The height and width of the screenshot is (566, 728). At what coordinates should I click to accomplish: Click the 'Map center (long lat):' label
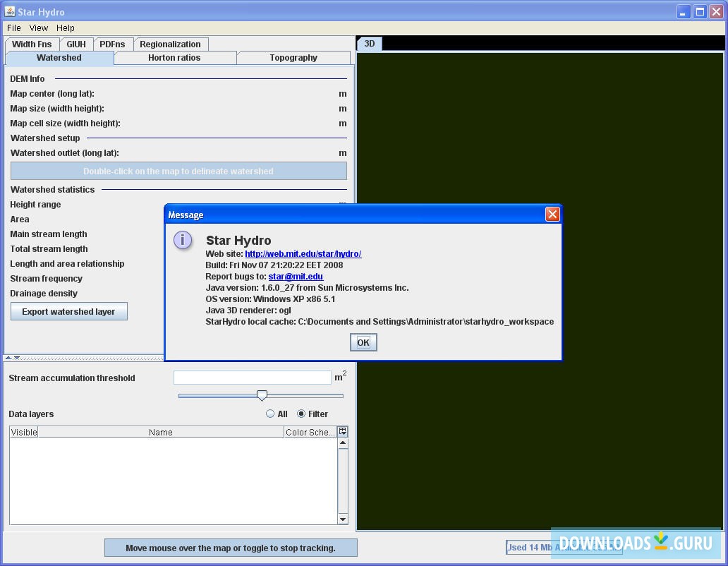(52, 94)
